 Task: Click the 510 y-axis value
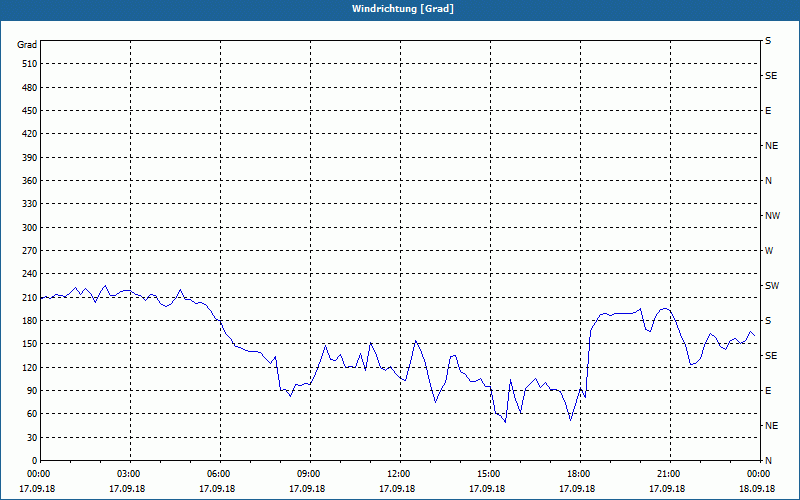pyautogui.click(x=29, y=64)
